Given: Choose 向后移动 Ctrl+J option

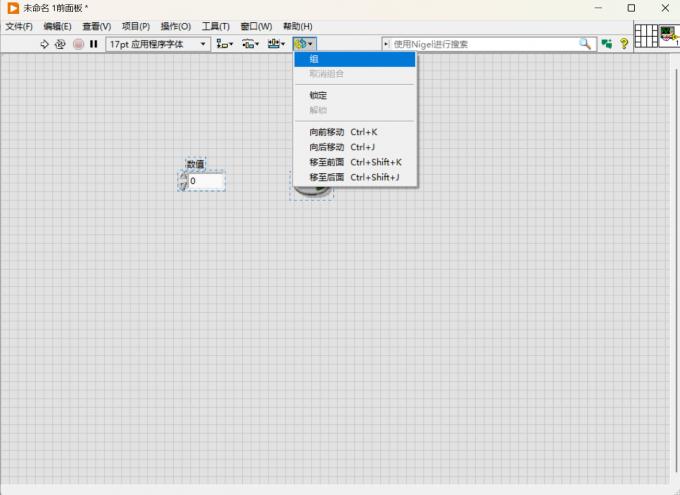Looking at the screenshot, I should pyautogui.click(x=355, y=147).
